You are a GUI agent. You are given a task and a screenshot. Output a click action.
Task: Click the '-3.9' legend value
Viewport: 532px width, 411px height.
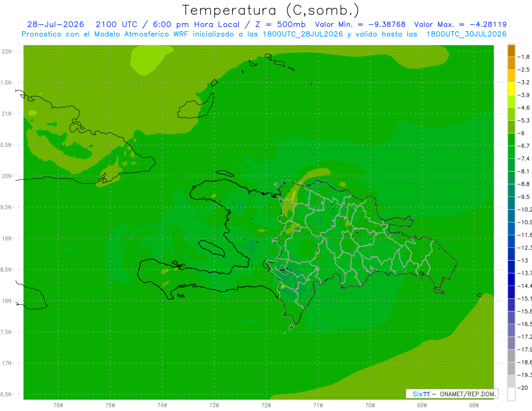(524, 95)
